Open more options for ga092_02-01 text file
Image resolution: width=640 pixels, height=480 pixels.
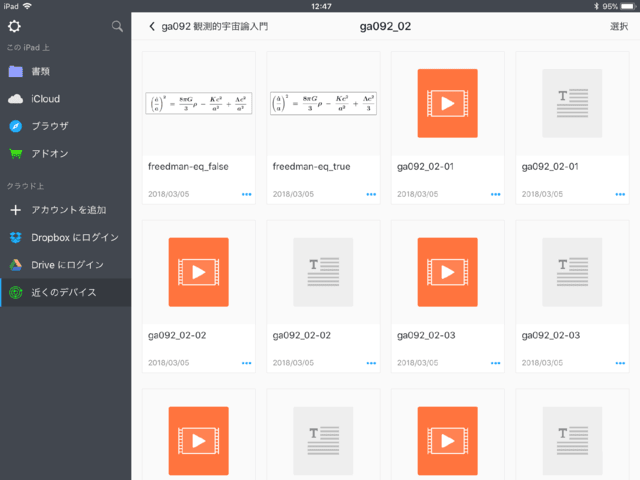[x=620, y=194]
